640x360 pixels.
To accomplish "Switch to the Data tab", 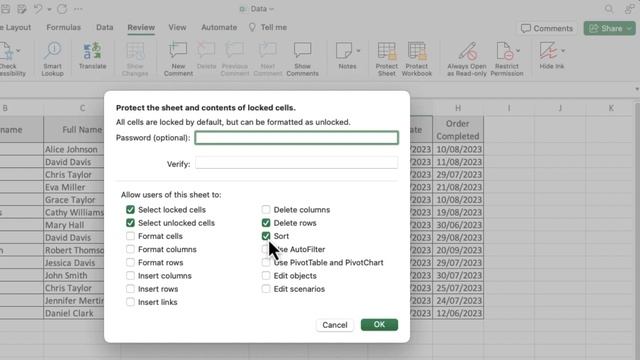I will click(x=104, y=27).
